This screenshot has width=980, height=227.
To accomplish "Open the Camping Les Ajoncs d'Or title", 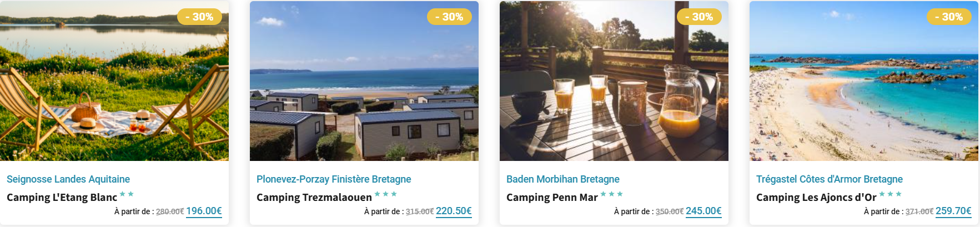I will pyautogui.click(x=816, y=198).
